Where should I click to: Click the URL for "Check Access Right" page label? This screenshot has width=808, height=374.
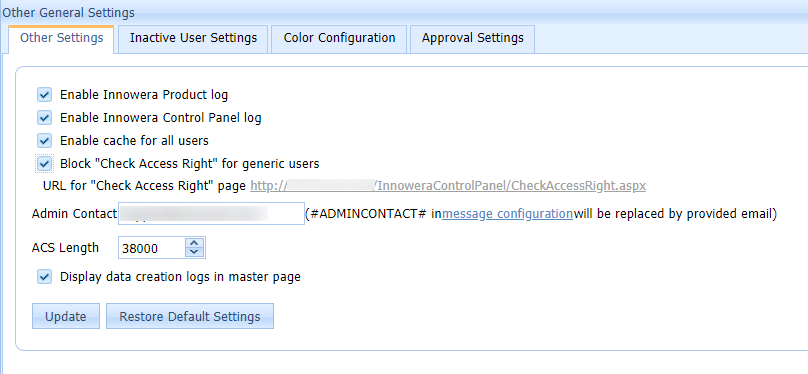coord(144,186)
